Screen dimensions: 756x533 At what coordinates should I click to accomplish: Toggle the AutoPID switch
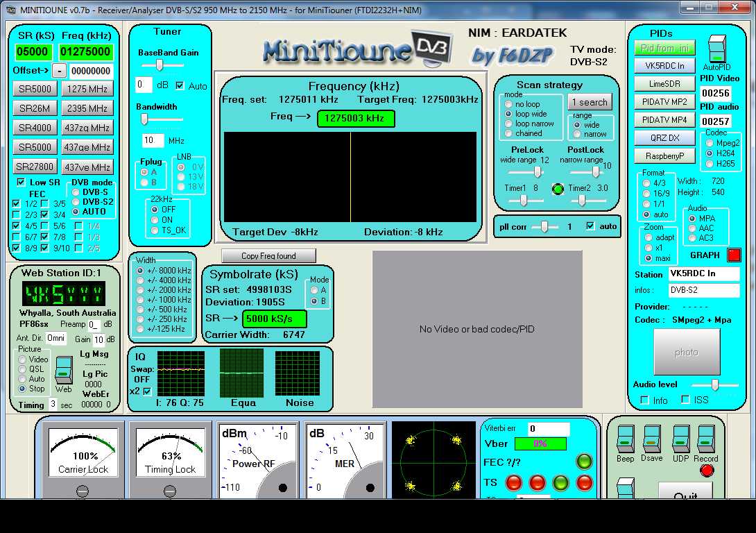click(x=716, y=49)
